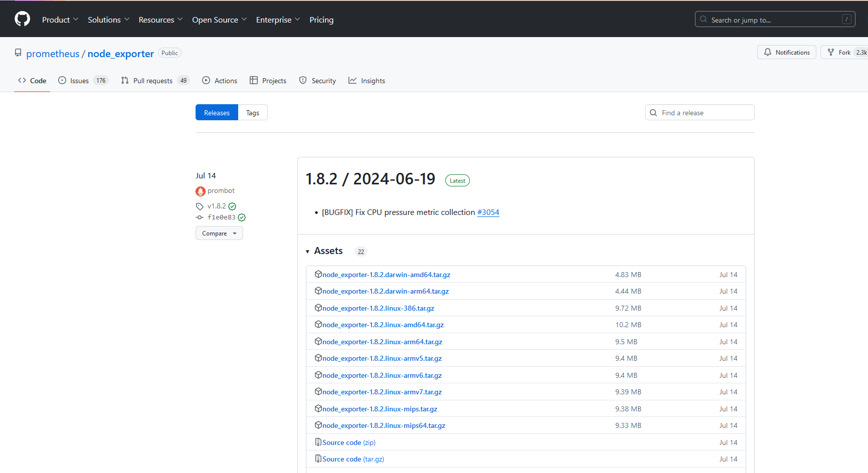Download node_exporter-1.8.2.darwin-arm64.tar.gz
This screenshot has width=868, height=473.
coord(386,291)
